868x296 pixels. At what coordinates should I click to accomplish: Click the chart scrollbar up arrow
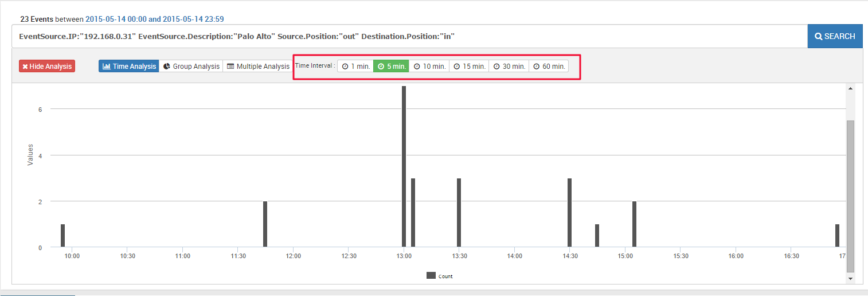pos(850,88)
